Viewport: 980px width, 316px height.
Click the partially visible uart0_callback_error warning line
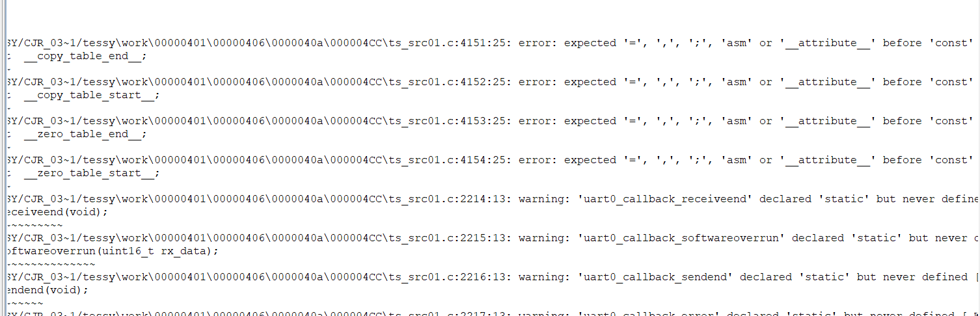[x=493, y=313]
